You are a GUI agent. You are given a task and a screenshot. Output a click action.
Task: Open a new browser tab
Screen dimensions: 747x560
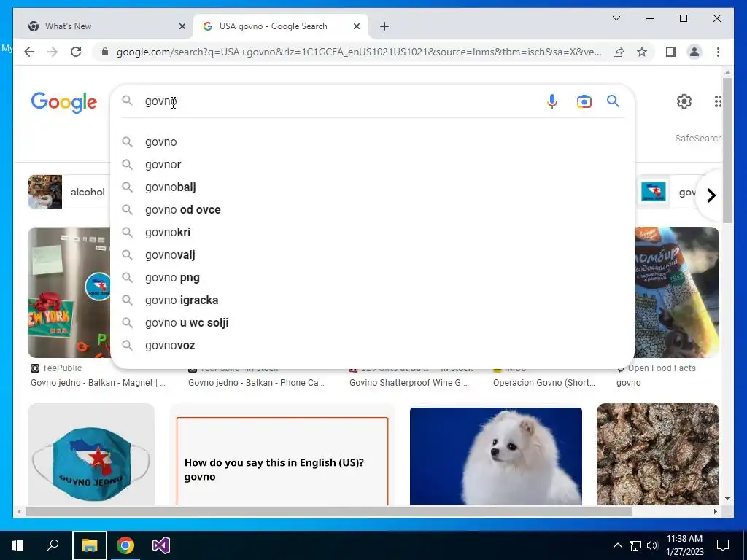[384, 26]
